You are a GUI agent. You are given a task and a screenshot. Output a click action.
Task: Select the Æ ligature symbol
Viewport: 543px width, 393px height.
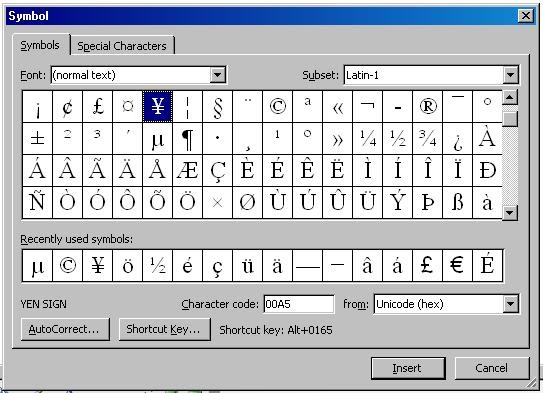[x=187, y=170]
